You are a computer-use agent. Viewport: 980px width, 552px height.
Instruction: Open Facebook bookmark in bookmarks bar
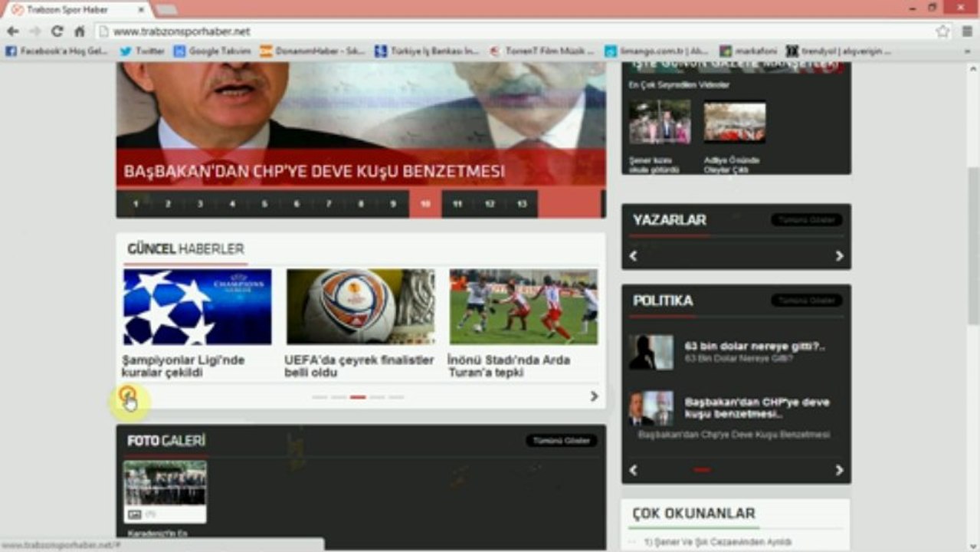coord(57,51)
